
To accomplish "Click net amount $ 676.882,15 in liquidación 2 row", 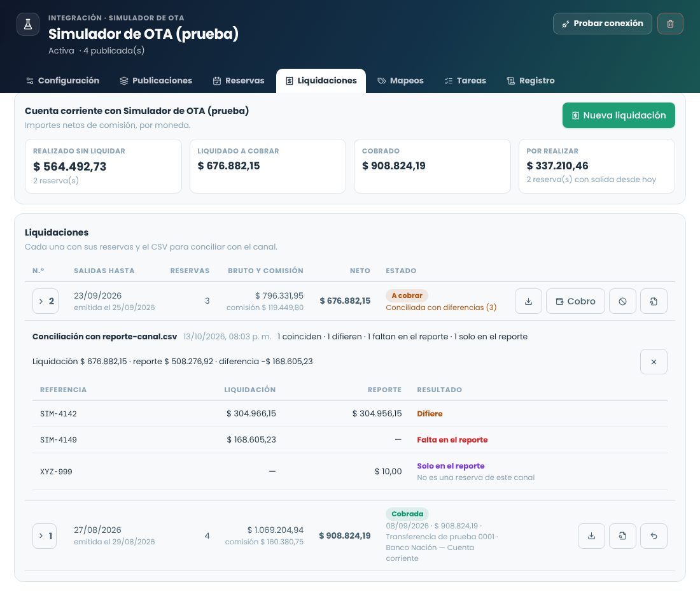I will [345, 301].
